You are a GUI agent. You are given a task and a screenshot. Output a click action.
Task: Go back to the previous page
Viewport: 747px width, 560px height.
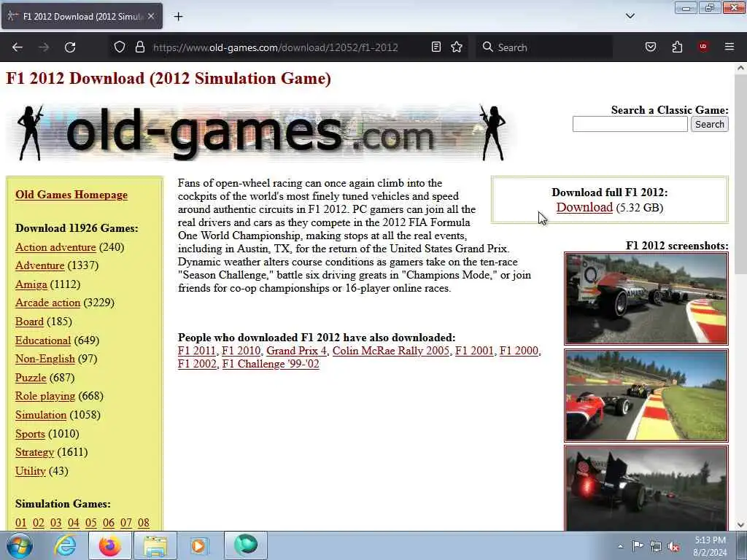click(18, 47)
